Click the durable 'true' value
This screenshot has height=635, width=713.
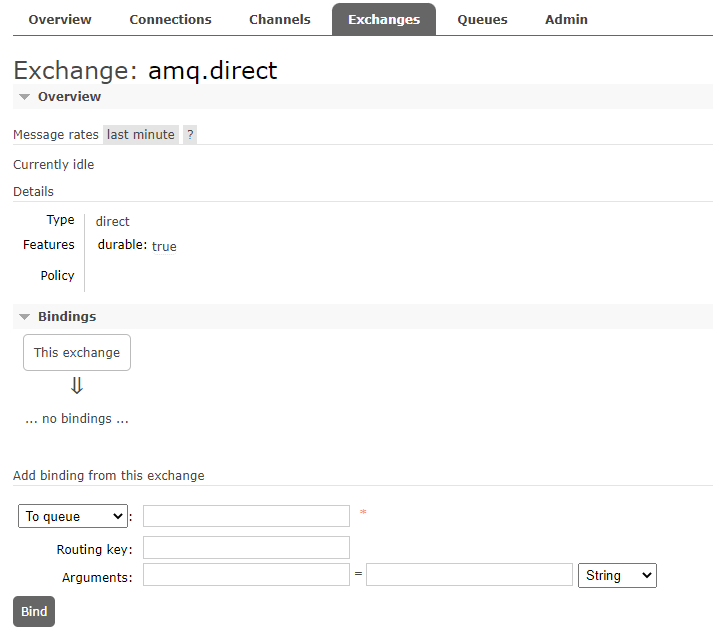(x=164, y=247)
